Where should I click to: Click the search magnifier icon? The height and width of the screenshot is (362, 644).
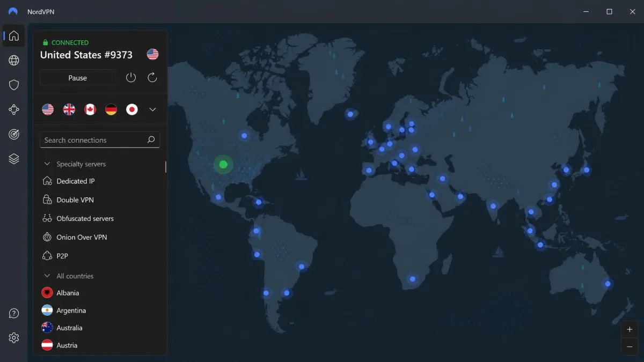click(x=151, y=139)
